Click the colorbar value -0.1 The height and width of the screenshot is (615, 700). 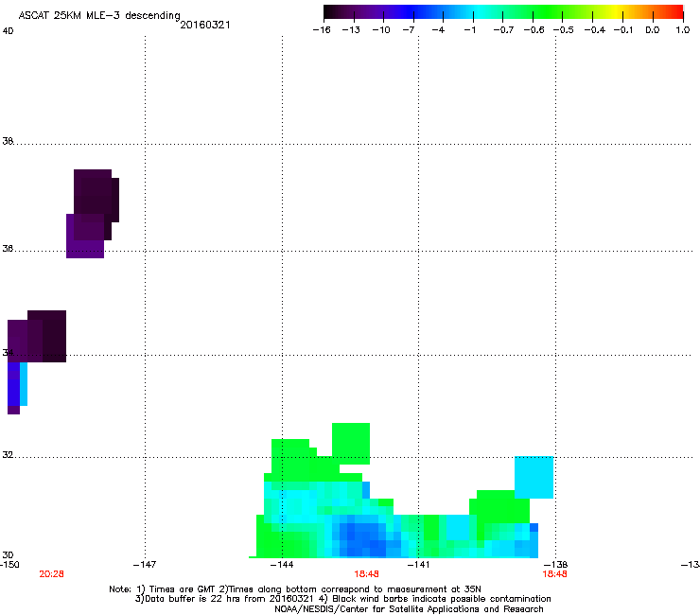point(623,30)
